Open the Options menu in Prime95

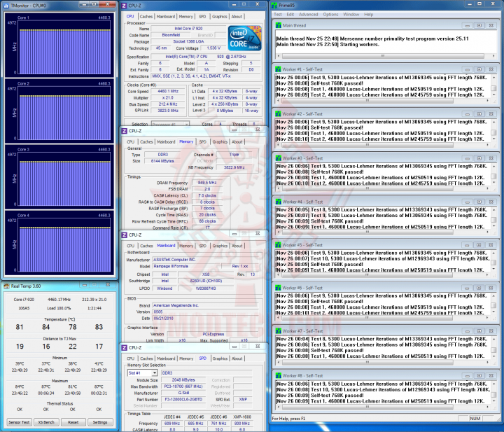(330, 15)
